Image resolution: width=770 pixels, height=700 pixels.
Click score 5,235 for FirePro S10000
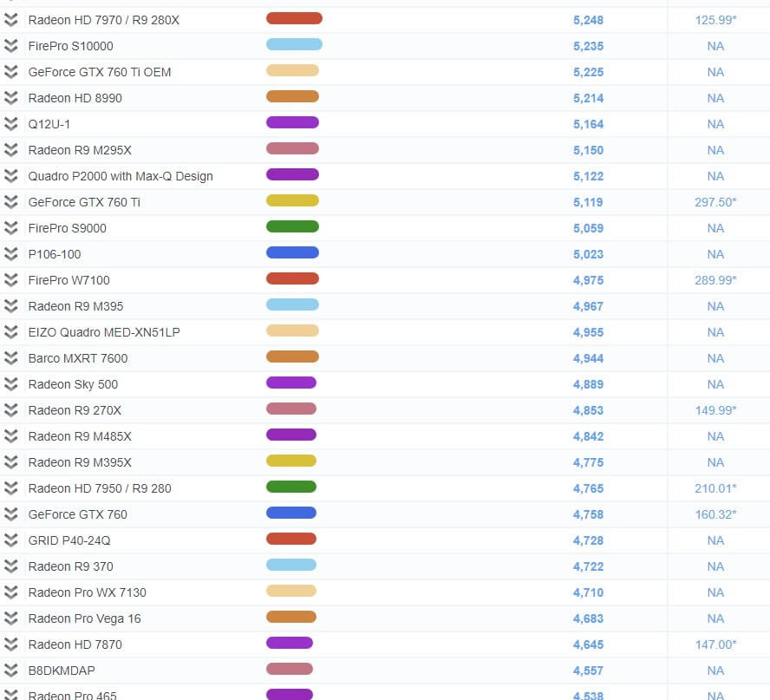pos(588,46)
